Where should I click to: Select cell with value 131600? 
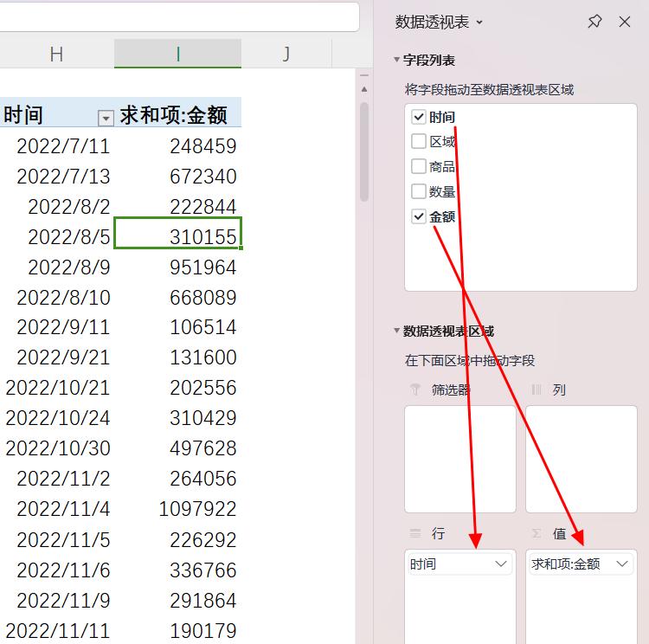coord(177,357)
